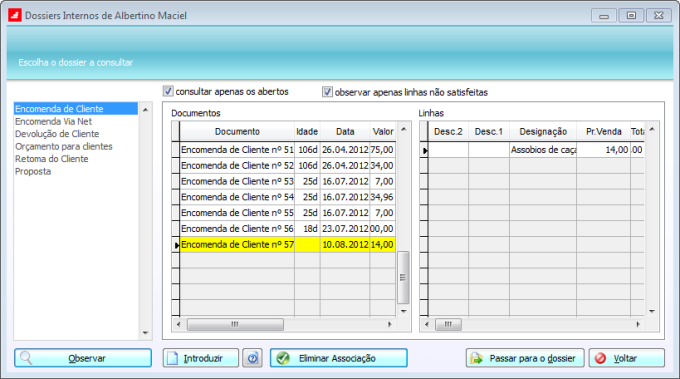Click date cell 10.08.2012
The width and height of the screenshot is (680, 379).
point(345,245)
